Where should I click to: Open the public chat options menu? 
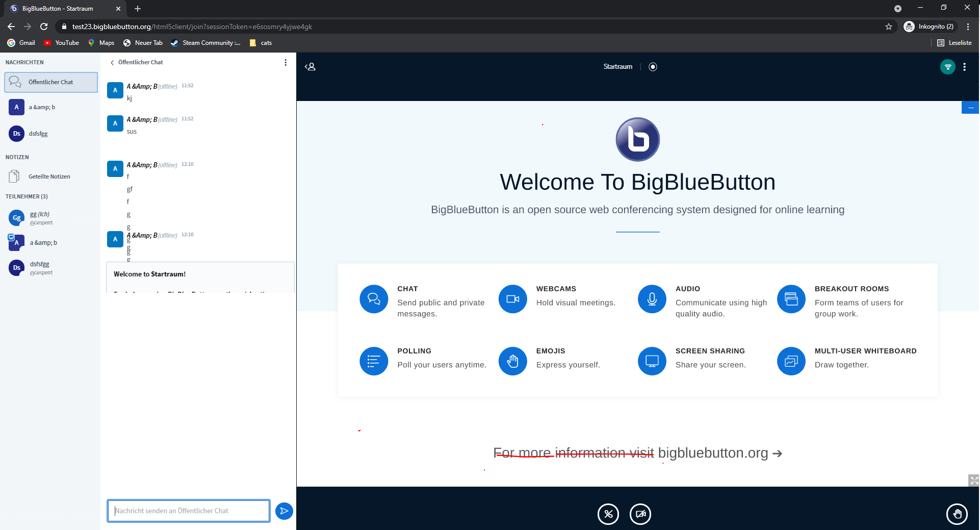point(285,62)
